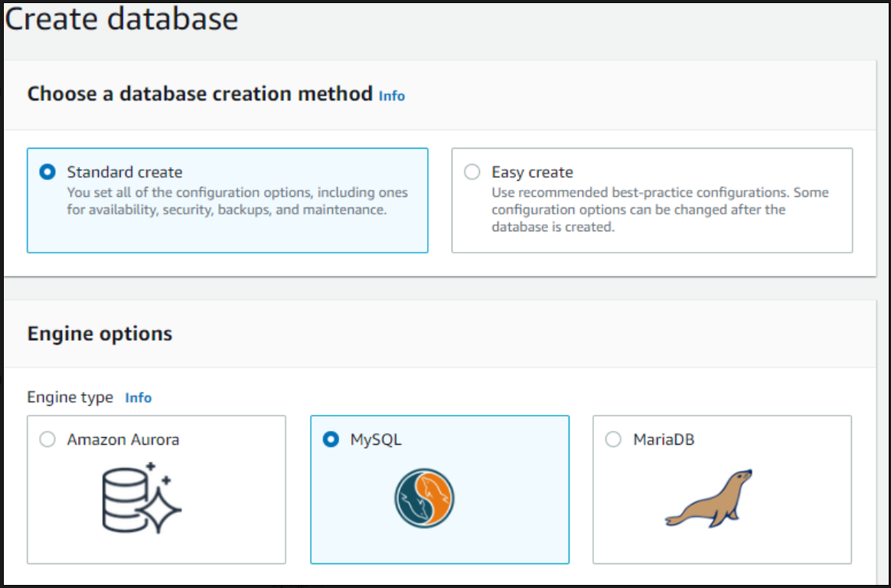
Task: Click the Info link next to Engine type
Action: pyautogui.click(x=138, y=397)
